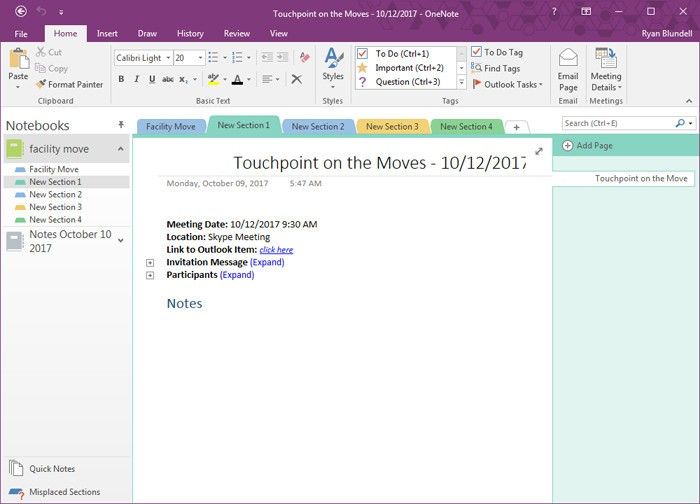Select the New Section 3 yellow tab
Viewport: 700px width, 504px height.
point(392,126)
